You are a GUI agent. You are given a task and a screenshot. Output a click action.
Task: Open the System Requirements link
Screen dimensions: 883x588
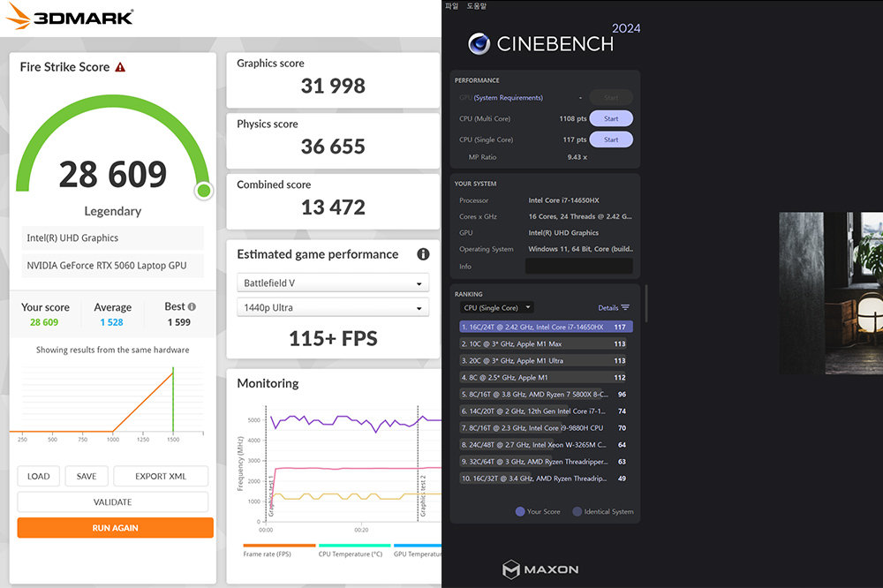508,97
